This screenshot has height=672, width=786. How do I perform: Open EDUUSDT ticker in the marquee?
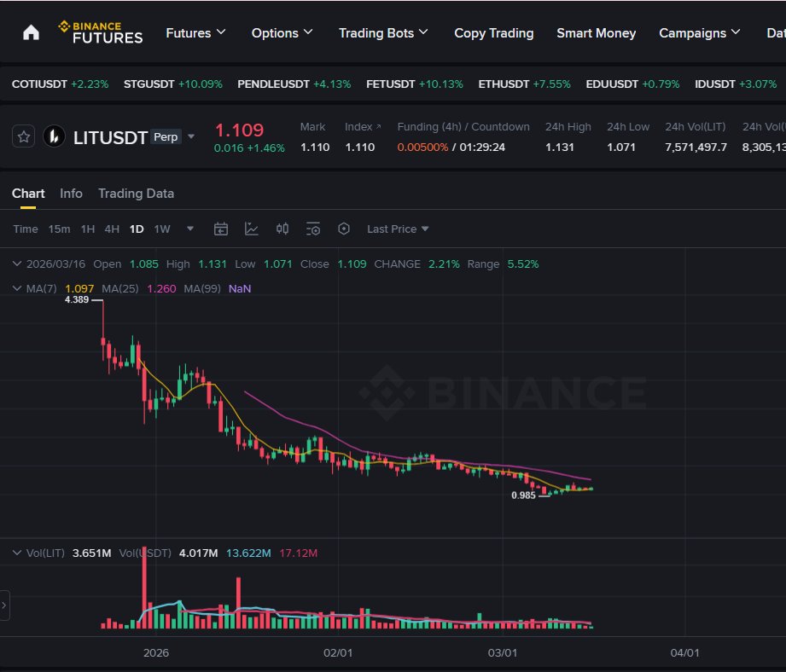(632, 84)
